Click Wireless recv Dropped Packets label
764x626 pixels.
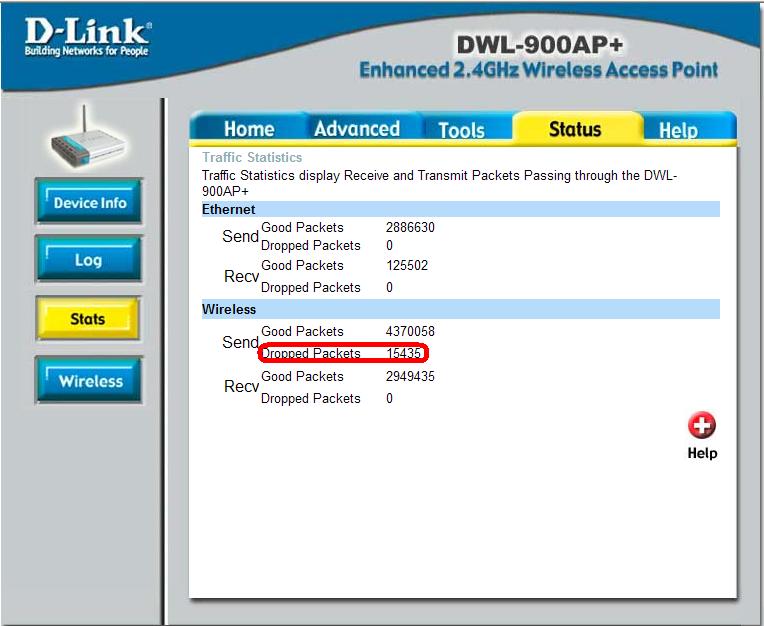310,398
